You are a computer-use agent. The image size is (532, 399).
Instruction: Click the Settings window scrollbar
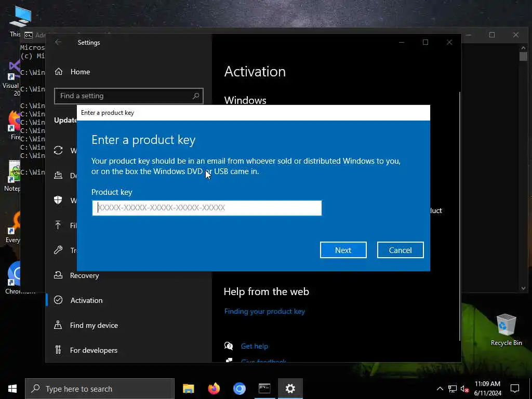tap(460, 216)
